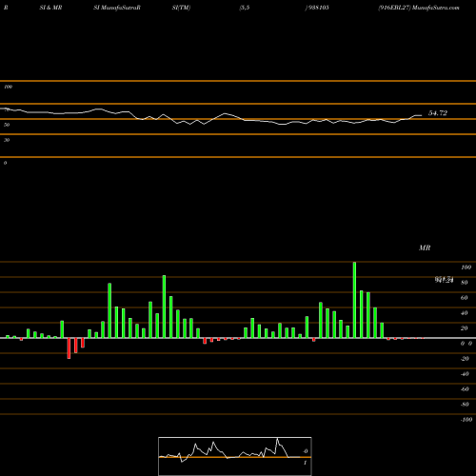Select the longest red negative histogram bar
Viewport: 476px width, 476px height.
[69, 348]
